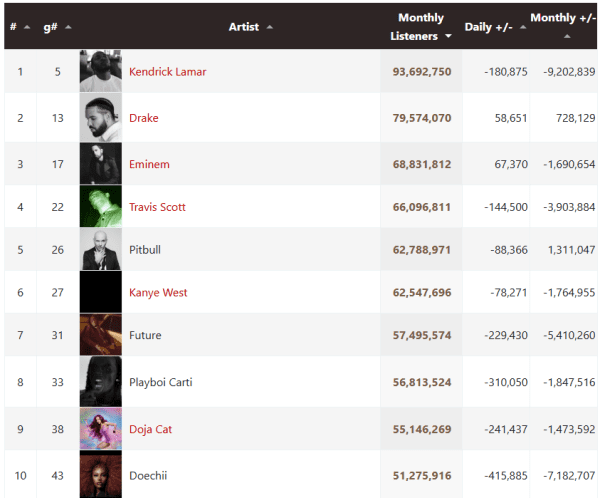The image size is (600, 498).
Task: Sort by Daily +/- column arrow
Action: [x=523, y=27]
